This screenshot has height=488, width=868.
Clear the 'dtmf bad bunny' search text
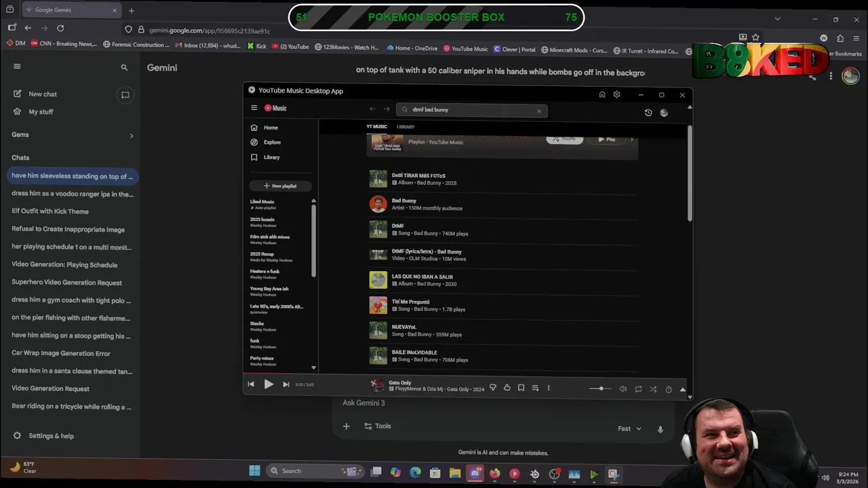pyautogui.click(x=539, y=110)
